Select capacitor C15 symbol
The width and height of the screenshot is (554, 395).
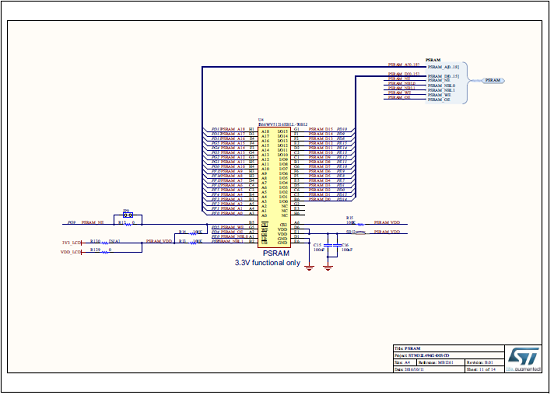click(328, 245)
